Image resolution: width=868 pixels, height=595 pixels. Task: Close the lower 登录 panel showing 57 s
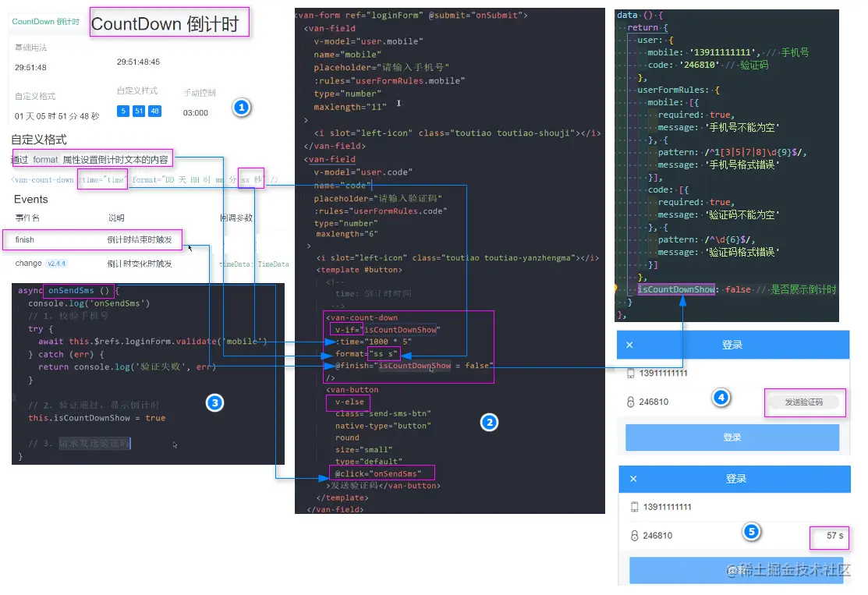(633, 479)
